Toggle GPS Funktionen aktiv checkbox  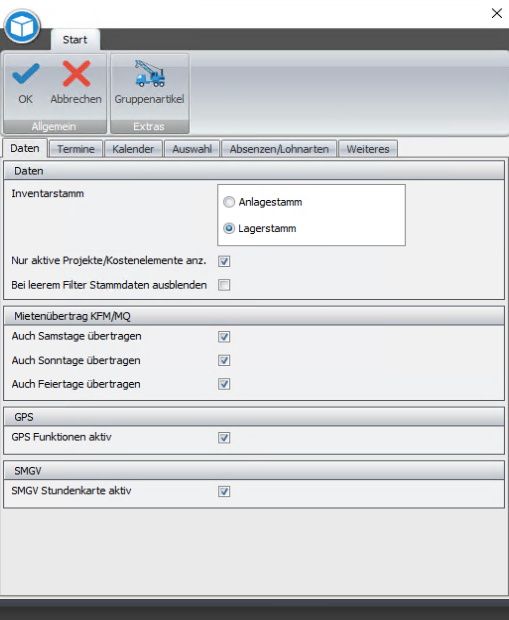click(224, 438)
